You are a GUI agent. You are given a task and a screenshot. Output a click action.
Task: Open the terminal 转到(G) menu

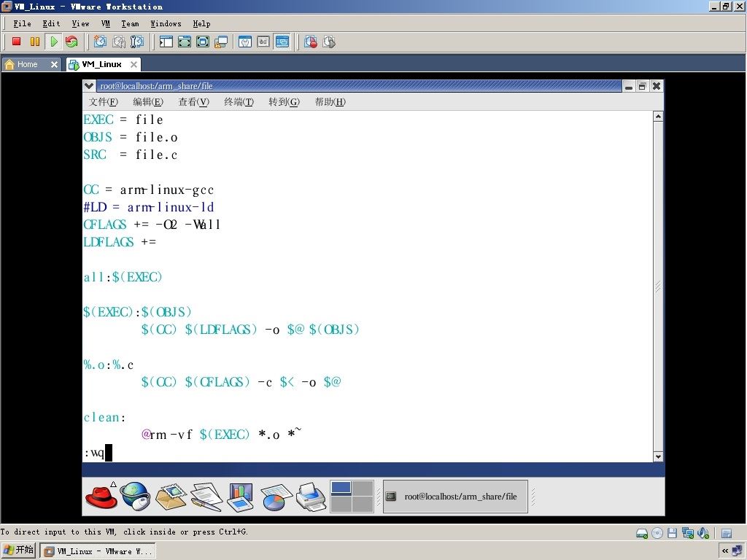tap(284, 101)
